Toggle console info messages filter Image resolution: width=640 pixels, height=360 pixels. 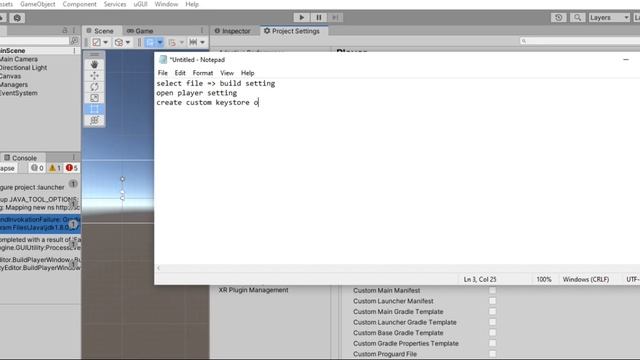37,168
